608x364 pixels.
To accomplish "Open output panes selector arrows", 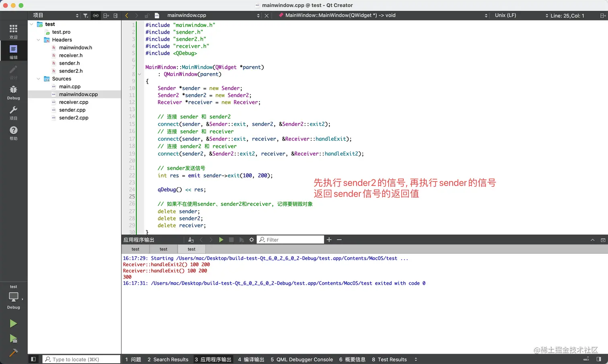I will tap(416, 359).
